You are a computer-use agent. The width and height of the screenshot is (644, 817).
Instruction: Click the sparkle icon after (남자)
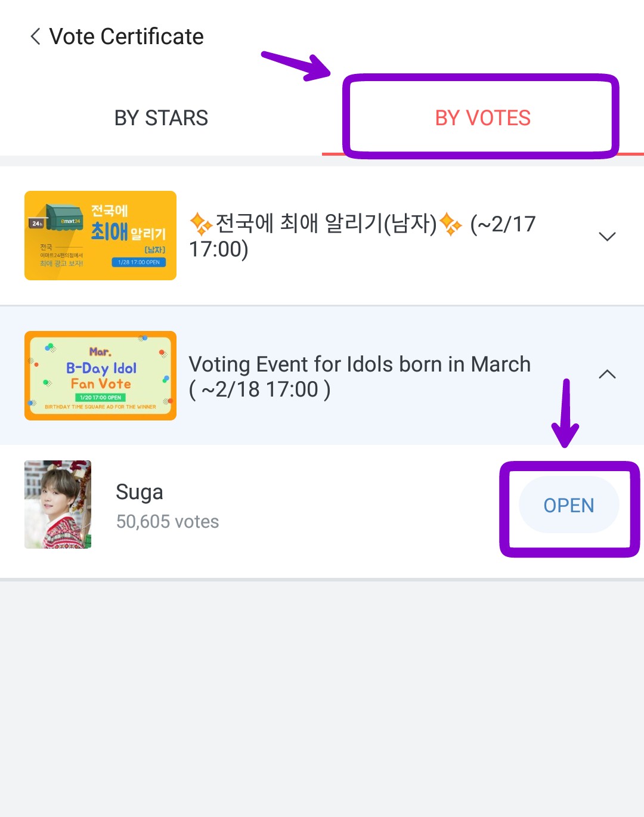pyautogui.click(x=451, y=225)
